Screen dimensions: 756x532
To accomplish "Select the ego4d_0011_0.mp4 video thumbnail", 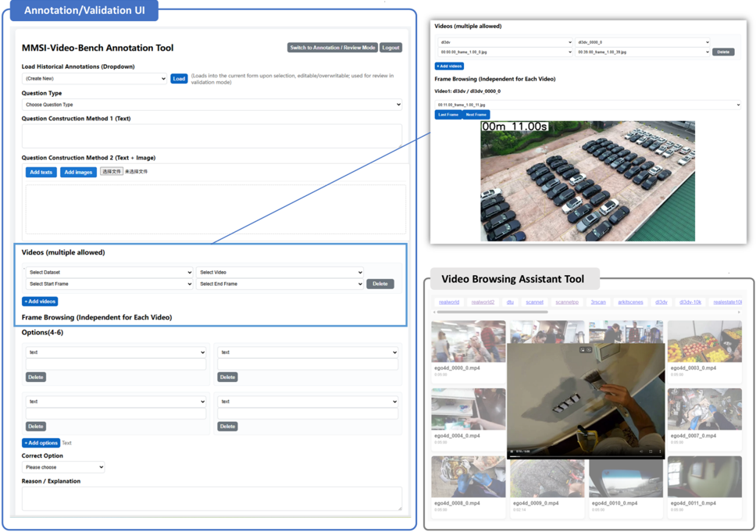I will [704, 477].
